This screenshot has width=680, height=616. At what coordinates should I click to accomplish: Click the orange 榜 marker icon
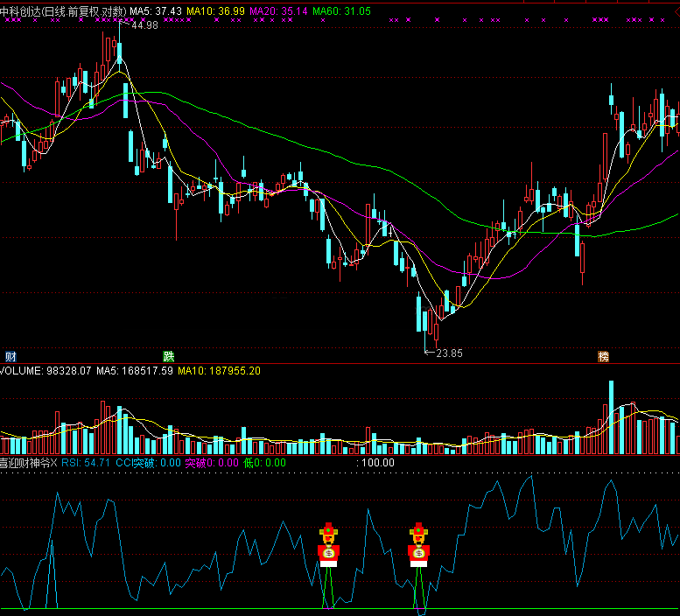coord(603,356)
